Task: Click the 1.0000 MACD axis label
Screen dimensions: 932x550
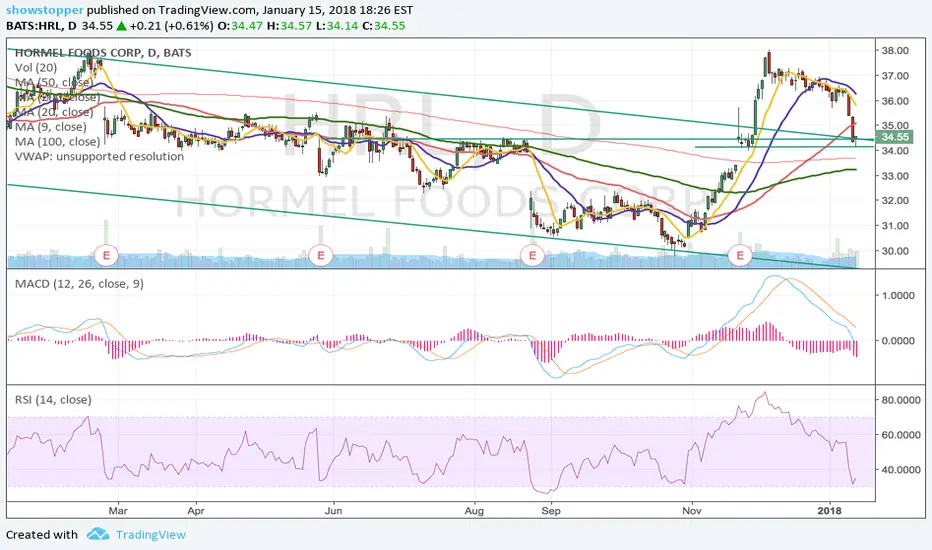Action: pos(898,296)
